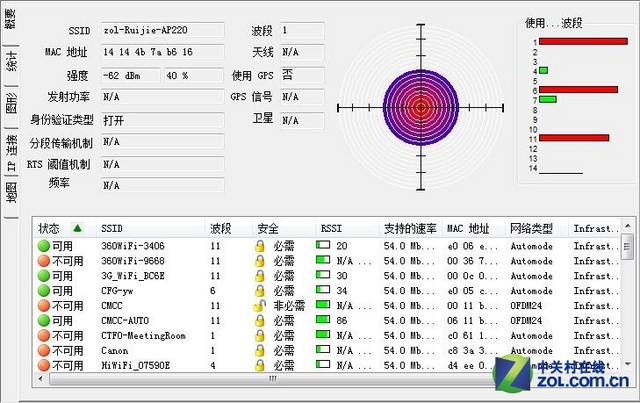Click lock icon in CFG-yw row
The image size is (640, 403).
[x=260, y=291]
